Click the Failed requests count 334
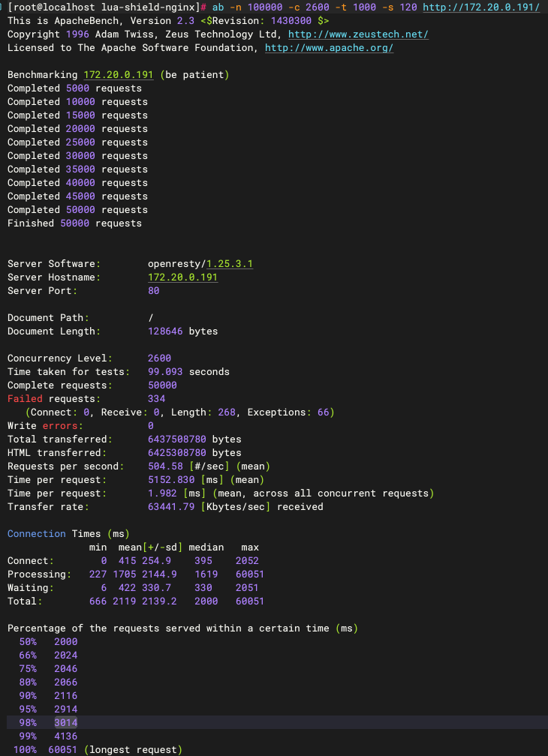The image size is (548, 756). point(156,399)
